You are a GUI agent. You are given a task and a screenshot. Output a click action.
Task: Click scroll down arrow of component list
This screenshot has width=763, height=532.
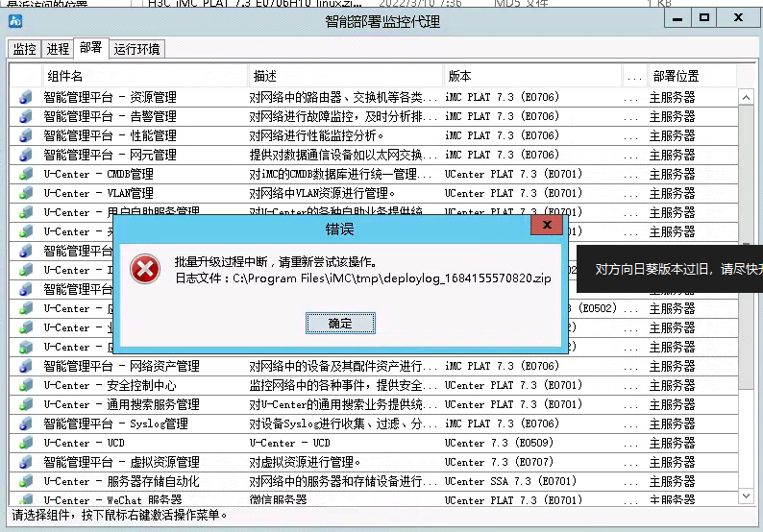pos(746,496)
